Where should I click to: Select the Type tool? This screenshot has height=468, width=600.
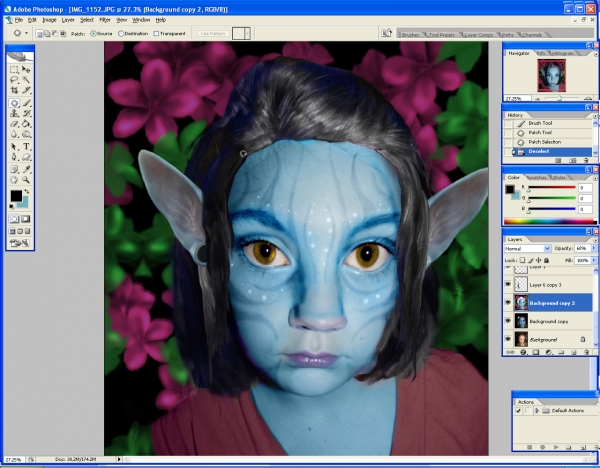[26, 147]
